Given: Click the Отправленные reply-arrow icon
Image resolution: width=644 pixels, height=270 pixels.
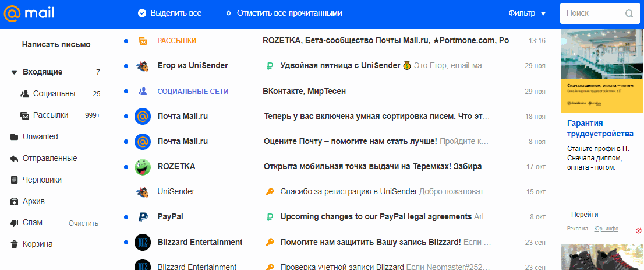Looking at the screenshot, I should [x=15, y=159].
